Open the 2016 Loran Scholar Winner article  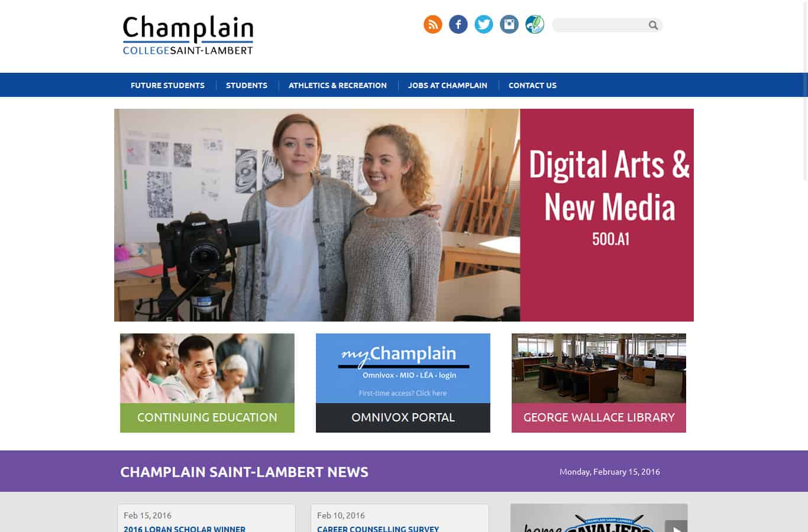coord(185,528)
